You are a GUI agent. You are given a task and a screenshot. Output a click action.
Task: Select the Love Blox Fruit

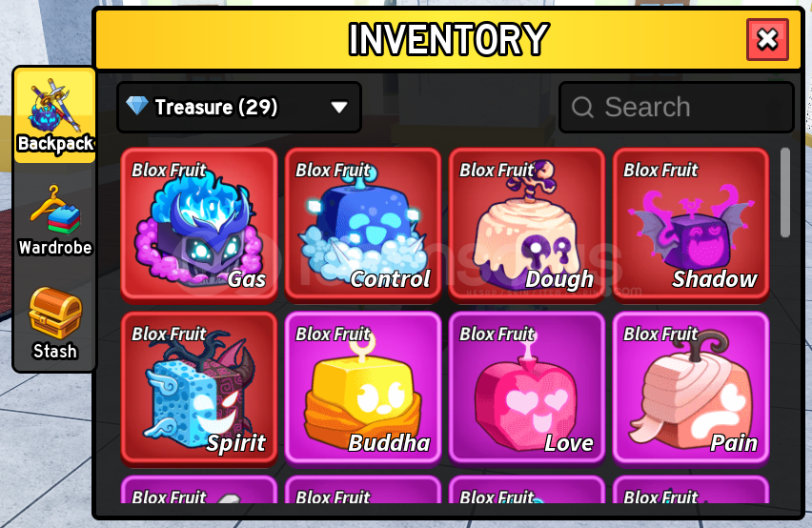(x=527, y=388)
